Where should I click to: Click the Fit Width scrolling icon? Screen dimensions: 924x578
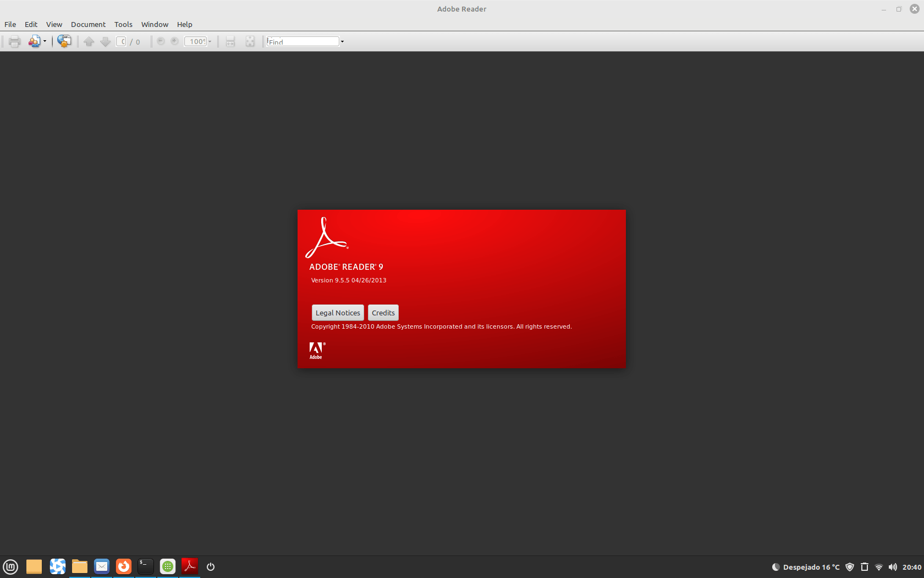pos(230,41)
